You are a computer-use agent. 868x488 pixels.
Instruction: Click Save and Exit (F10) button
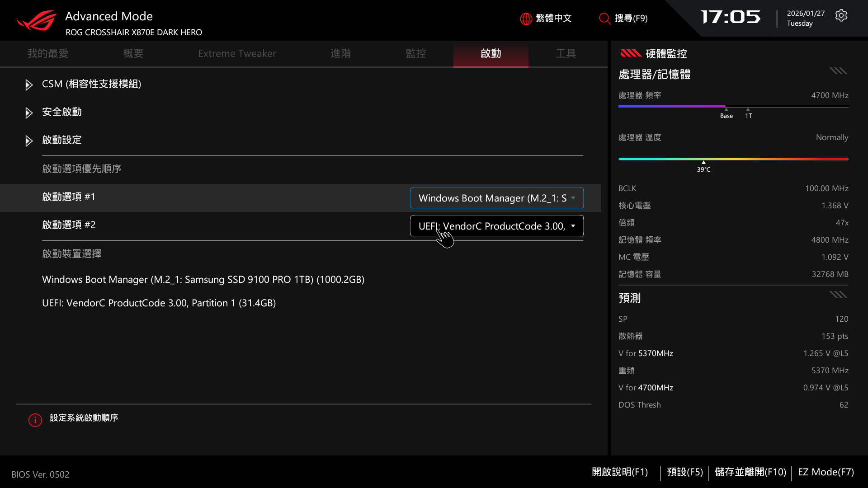pos(750,472)
